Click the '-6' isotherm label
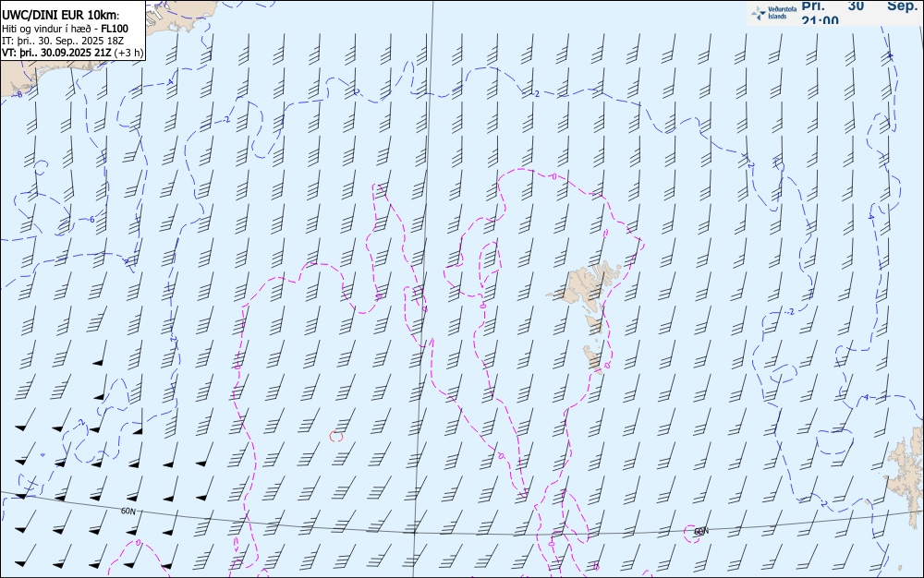Image resolution: width=924 pixels, height=578 pixels. (91, 220)
